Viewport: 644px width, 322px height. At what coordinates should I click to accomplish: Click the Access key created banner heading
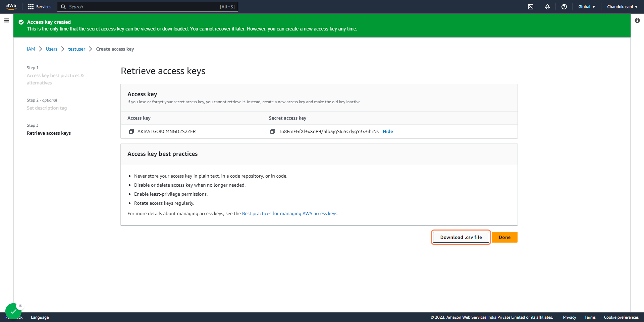49,22
